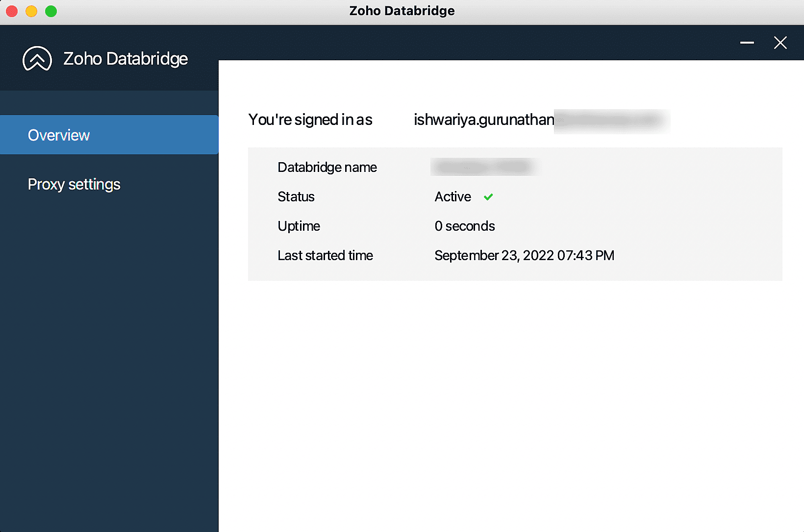804x532 pixels.
Task: Click the Zoho Databridge sidebar title text
Action: pos(126,59)
